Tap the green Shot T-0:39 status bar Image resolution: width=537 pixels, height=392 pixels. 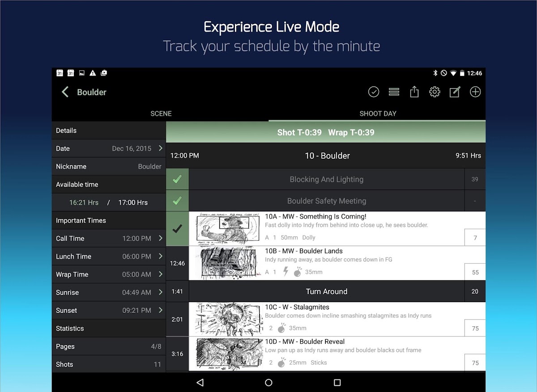(x=325, y=132)
